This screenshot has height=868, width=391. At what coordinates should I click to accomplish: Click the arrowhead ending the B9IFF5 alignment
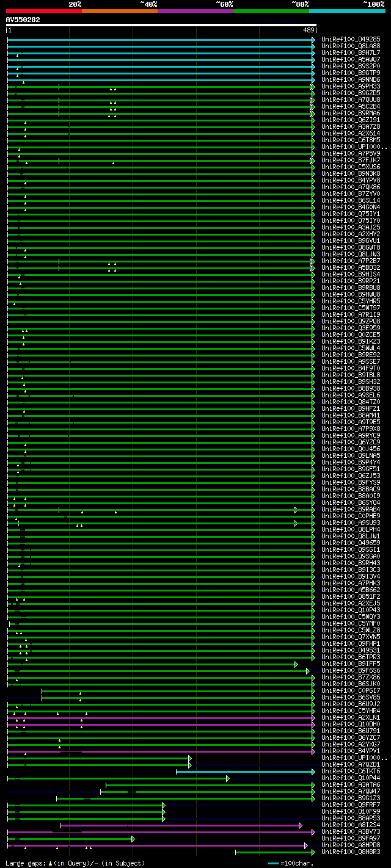296,664
